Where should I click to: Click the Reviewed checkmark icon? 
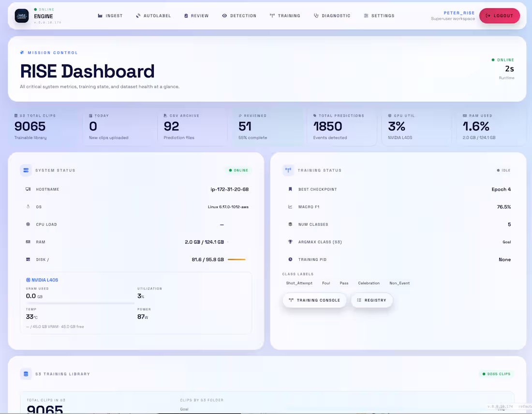coord(240,116)
